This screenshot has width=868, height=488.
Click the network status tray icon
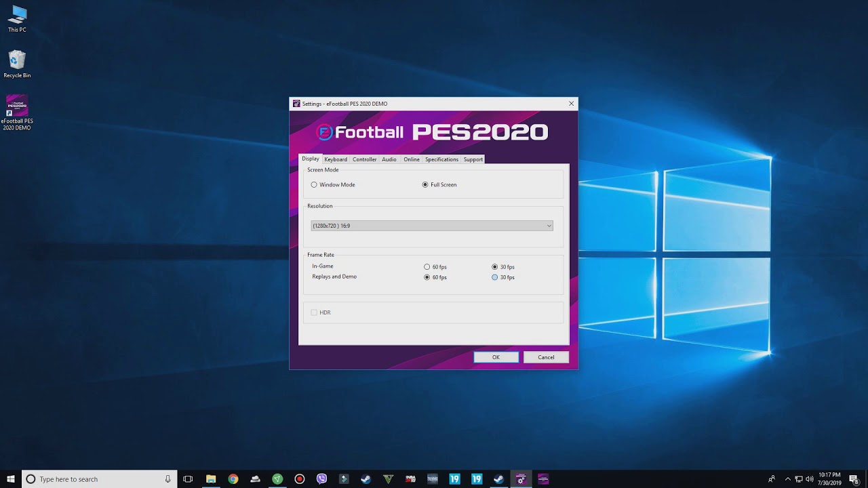tap(799, 479)
